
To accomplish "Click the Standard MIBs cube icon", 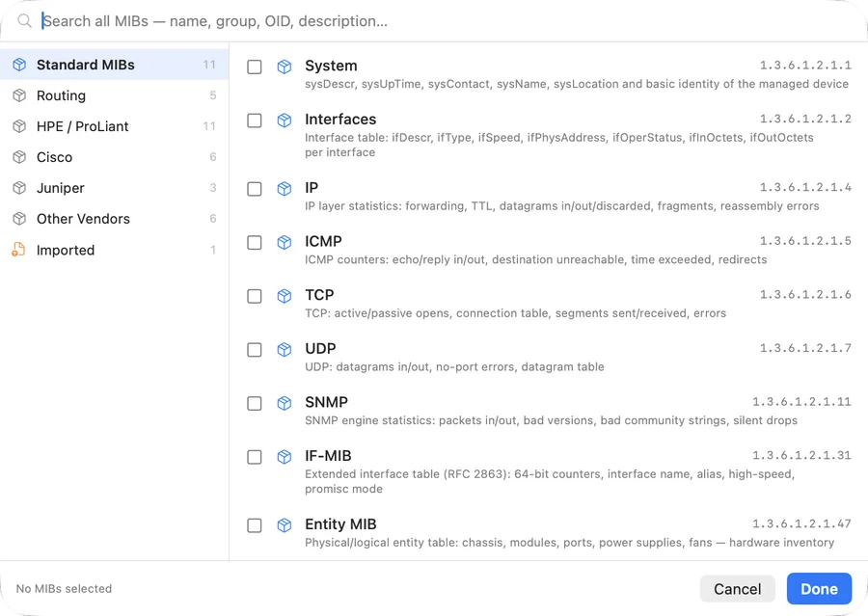I will click(19, 65).
